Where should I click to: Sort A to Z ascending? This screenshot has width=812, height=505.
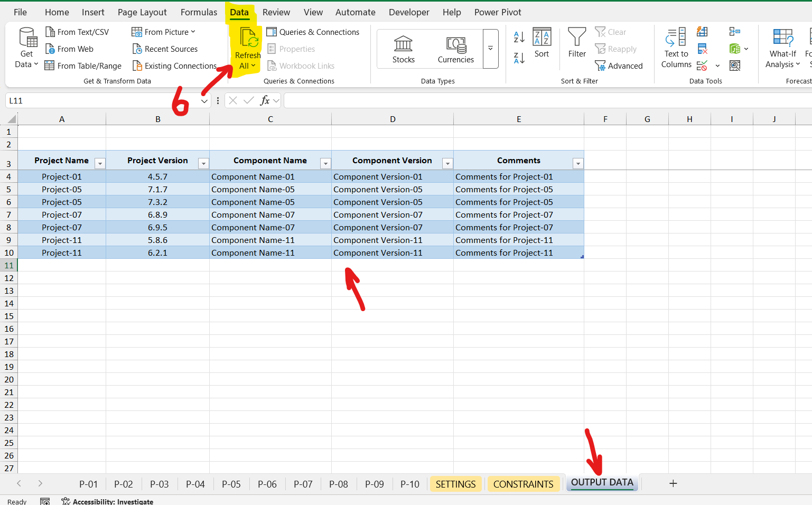click(519, 37)
